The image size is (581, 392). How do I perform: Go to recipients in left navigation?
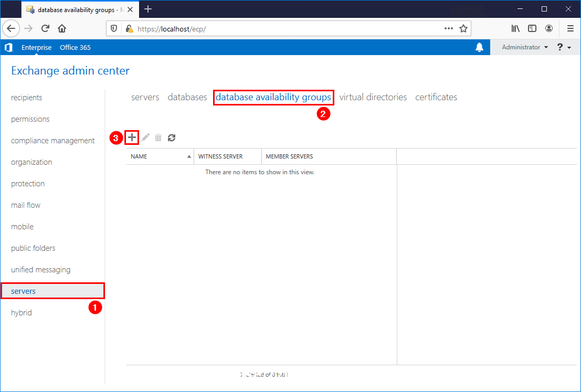[x=27, y=98]
